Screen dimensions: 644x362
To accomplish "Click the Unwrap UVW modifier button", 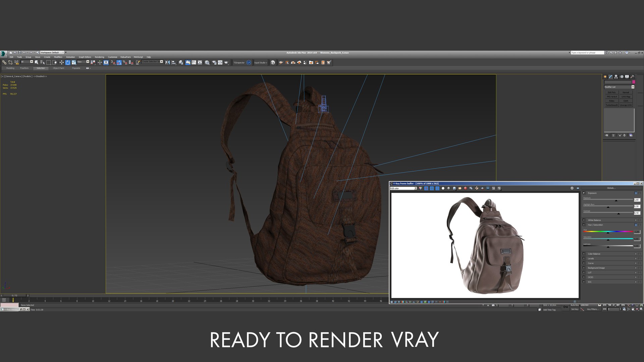I will click(x=626, y=105).
